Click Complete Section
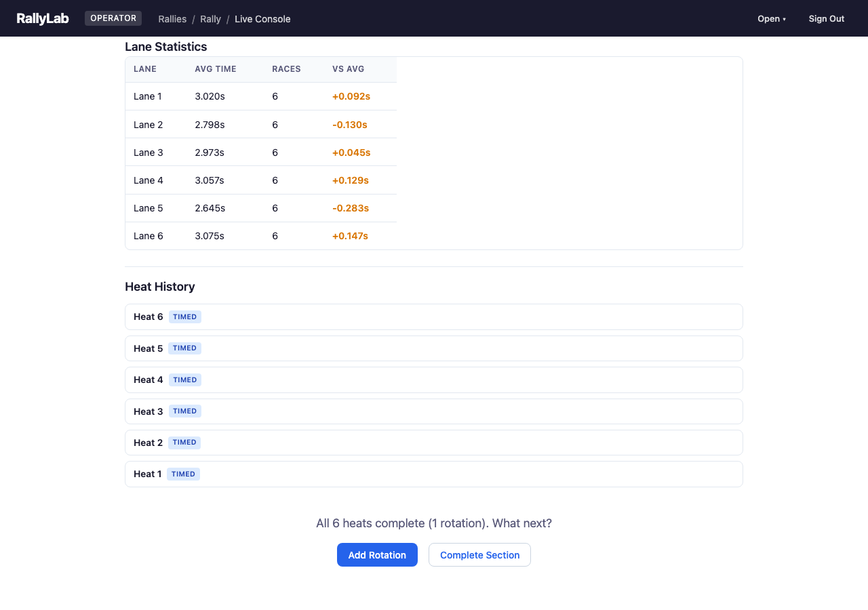Image resolution: width=868 pixels, height=610 pixels. click(479, 554)
